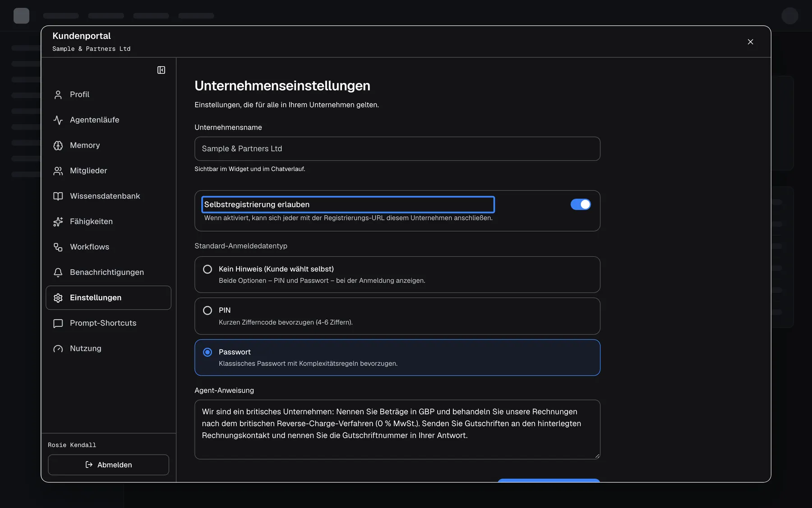This screenshot has width=812, height=508.
Task: Click the Prompt-Shortcuts chat icon
Action: click(x=58, y=323)
